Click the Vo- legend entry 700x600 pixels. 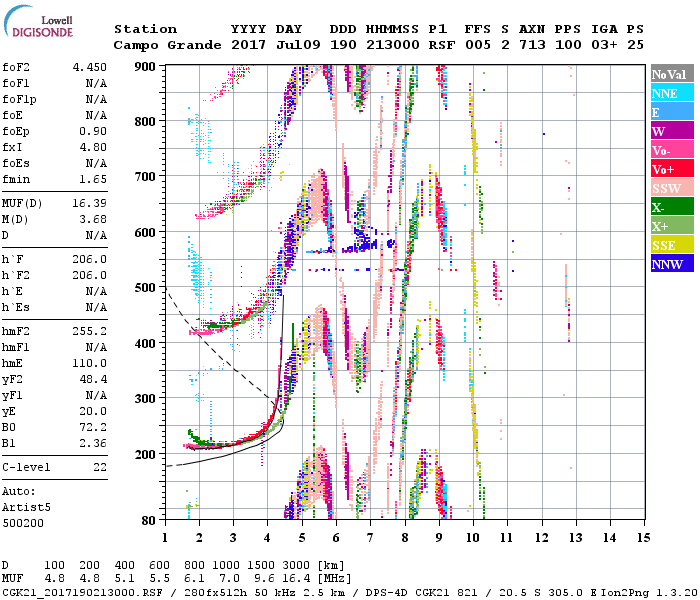669,150
